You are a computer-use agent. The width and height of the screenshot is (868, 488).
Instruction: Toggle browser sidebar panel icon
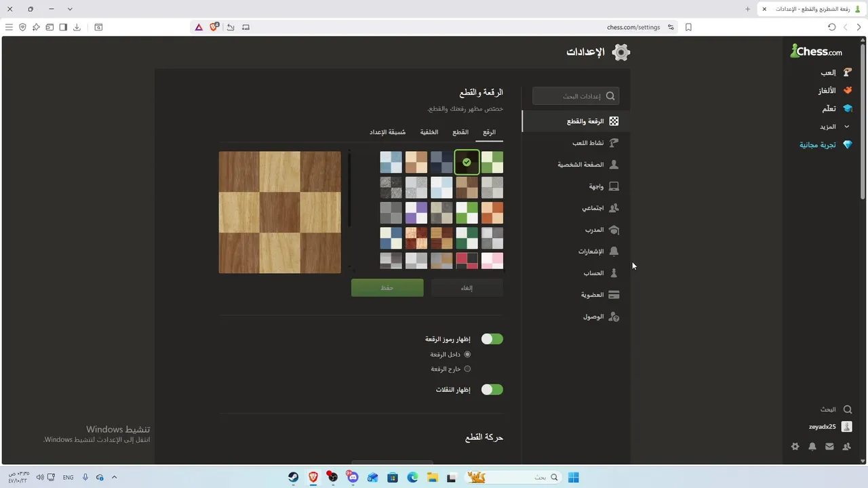coord(63,27)
